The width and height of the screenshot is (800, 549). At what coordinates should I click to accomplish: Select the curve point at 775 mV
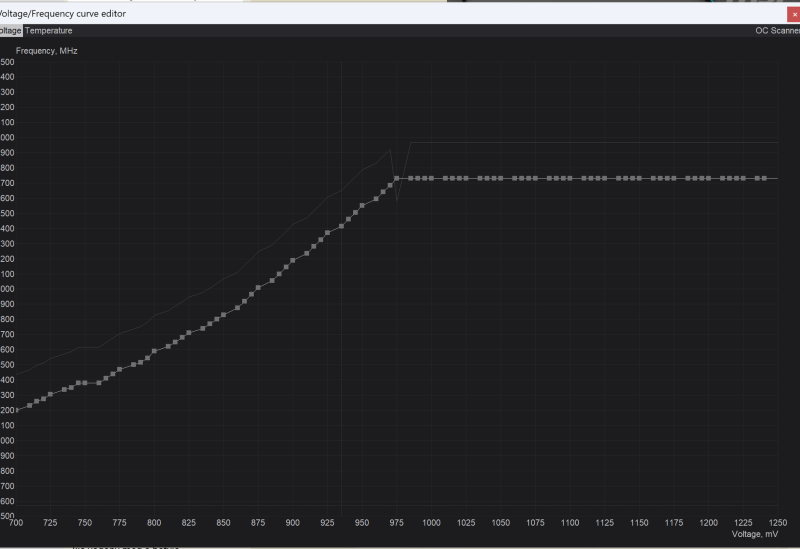(119, 369)
